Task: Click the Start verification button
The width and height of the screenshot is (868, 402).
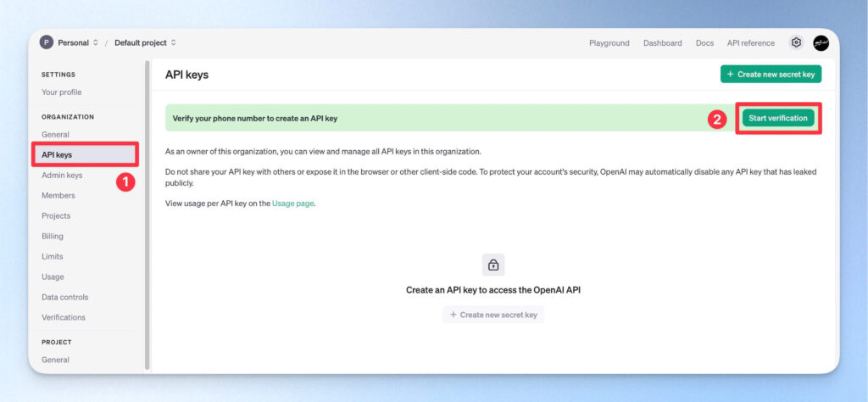Action: click(x=778, y=118)
